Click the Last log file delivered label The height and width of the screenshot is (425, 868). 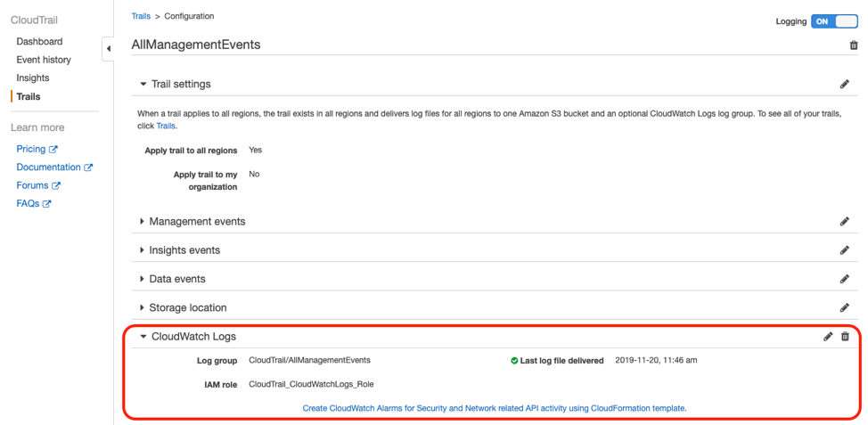(561, 361)
